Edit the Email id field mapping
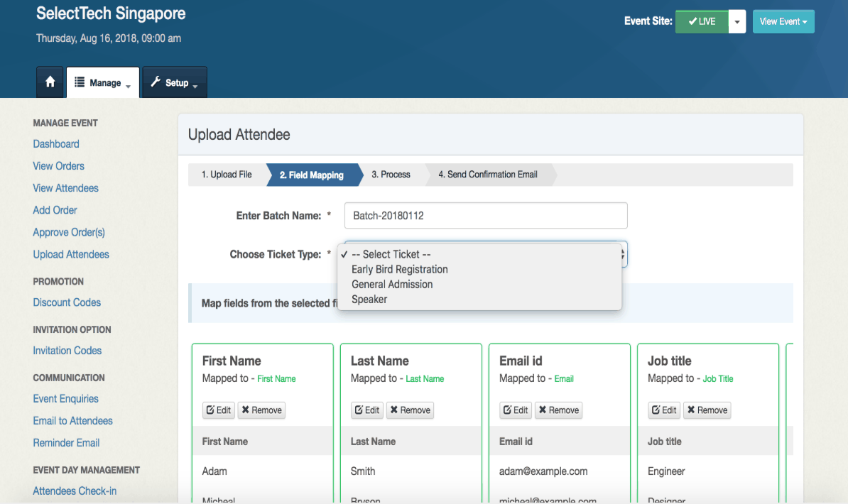The width and height of the screenshot is (848, 504). 516,410
